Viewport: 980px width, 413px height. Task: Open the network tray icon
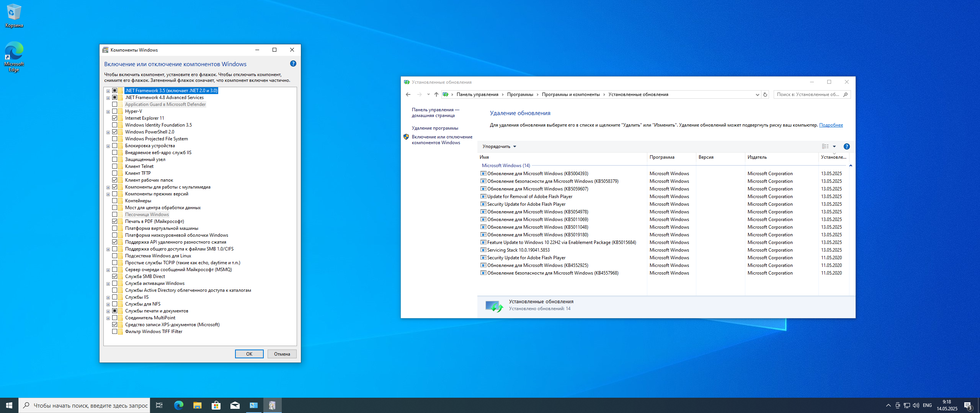[907, 405]
